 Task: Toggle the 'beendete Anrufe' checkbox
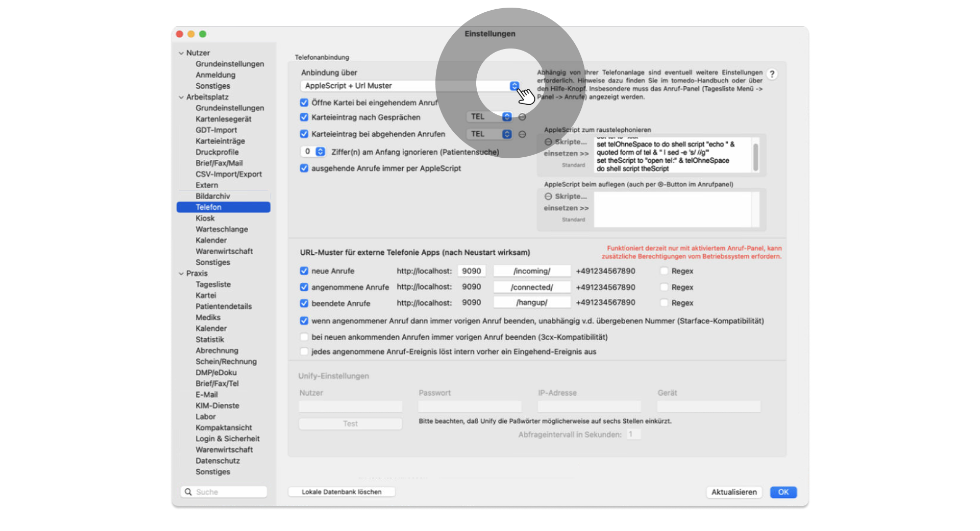tap(304, 303)
